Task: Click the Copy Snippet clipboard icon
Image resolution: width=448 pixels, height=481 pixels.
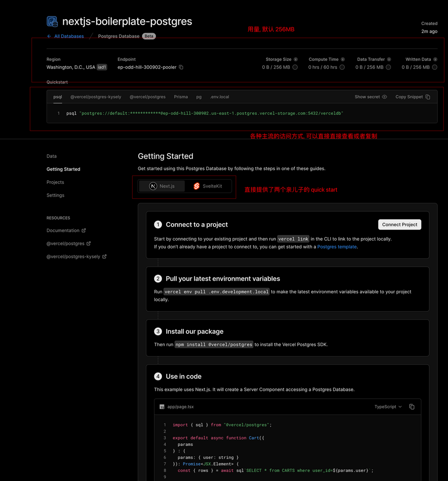Action: (x=428, y=97)
